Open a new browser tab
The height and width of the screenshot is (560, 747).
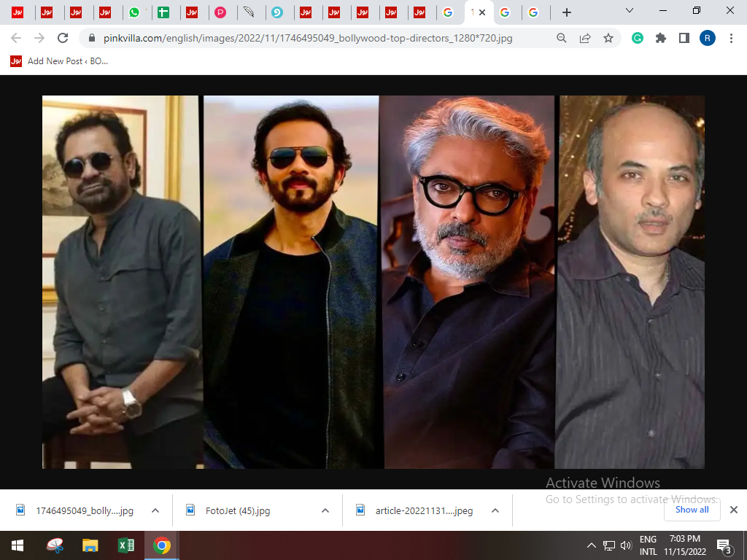point(567,12)
